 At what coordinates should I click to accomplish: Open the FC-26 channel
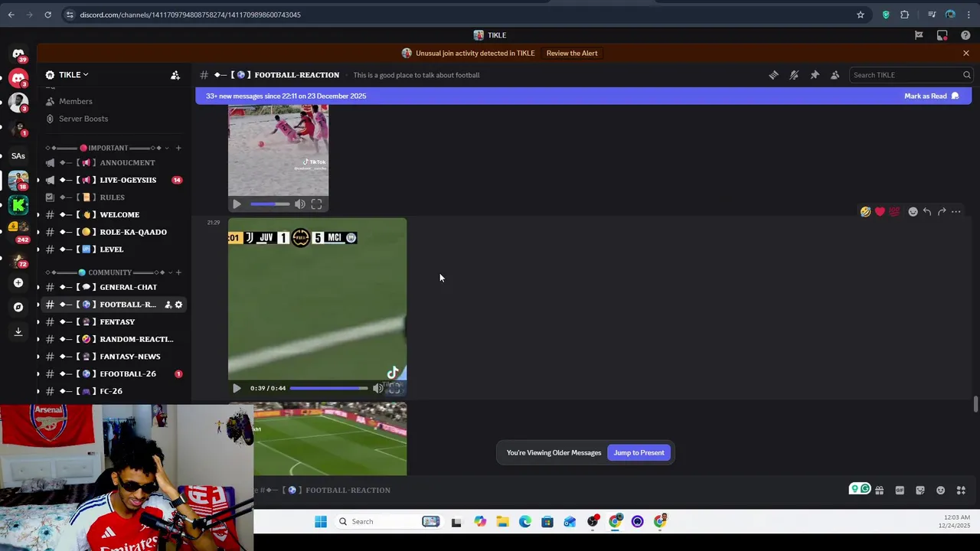pos(115,391)
